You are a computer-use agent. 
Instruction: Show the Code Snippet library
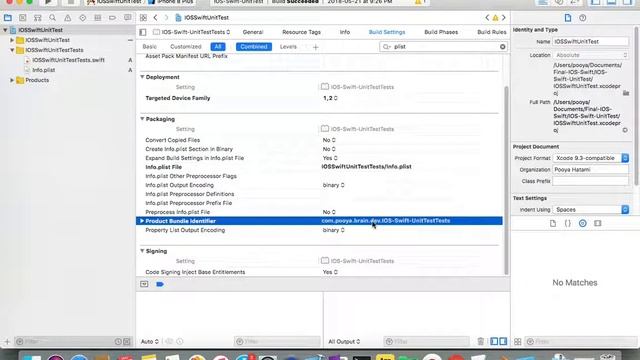point(568,224)
